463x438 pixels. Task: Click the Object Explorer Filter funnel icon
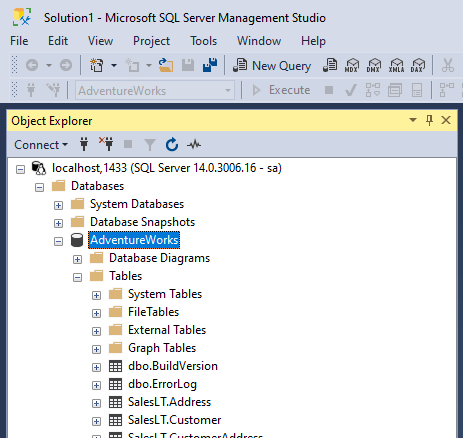(150, 145)
